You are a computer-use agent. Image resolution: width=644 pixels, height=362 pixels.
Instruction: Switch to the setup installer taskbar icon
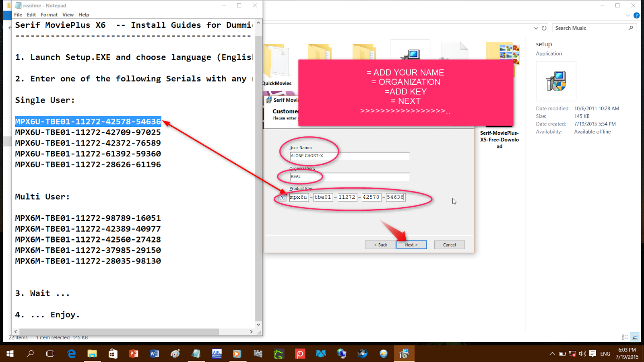(x=404, y=354)
